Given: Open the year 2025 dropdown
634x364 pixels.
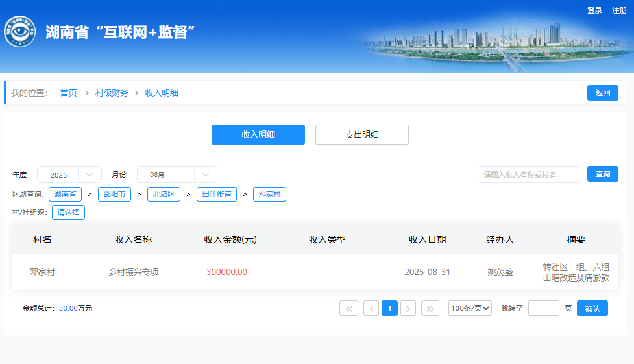Looking at the screenshot, I should point(69,175).
